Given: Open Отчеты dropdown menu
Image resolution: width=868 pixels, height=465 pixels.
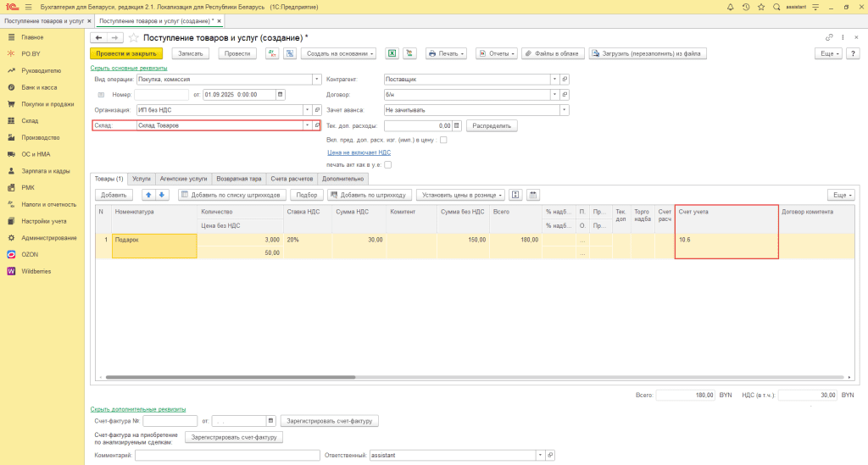Looking at the screenshot, I should [497, 53].
